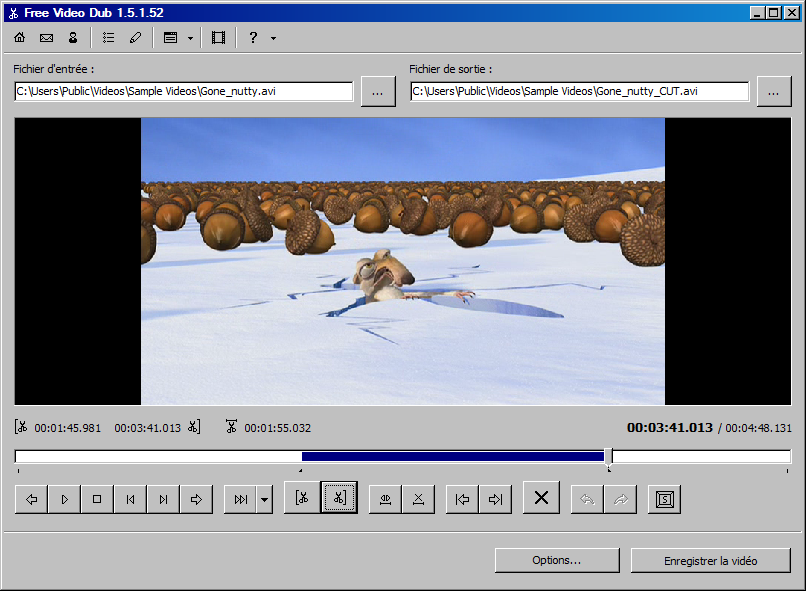Click the redo arrow button
806x591 pixels.
[620, 499]
